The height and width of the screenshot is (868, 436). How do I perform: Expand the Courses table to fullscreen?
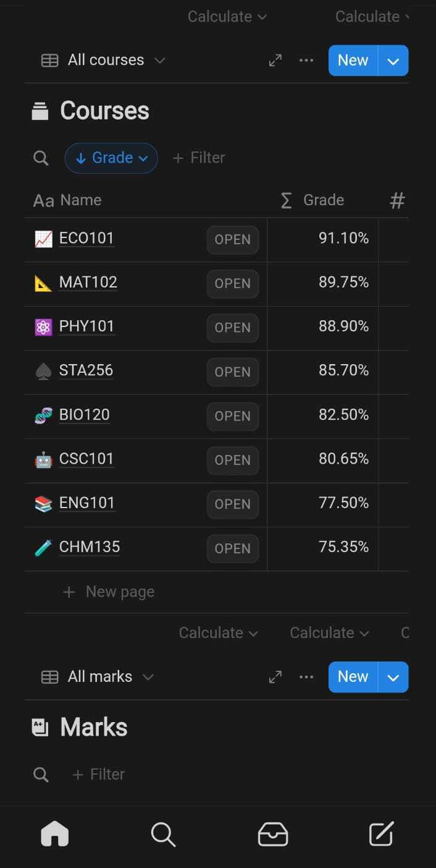tap(275, 60)
